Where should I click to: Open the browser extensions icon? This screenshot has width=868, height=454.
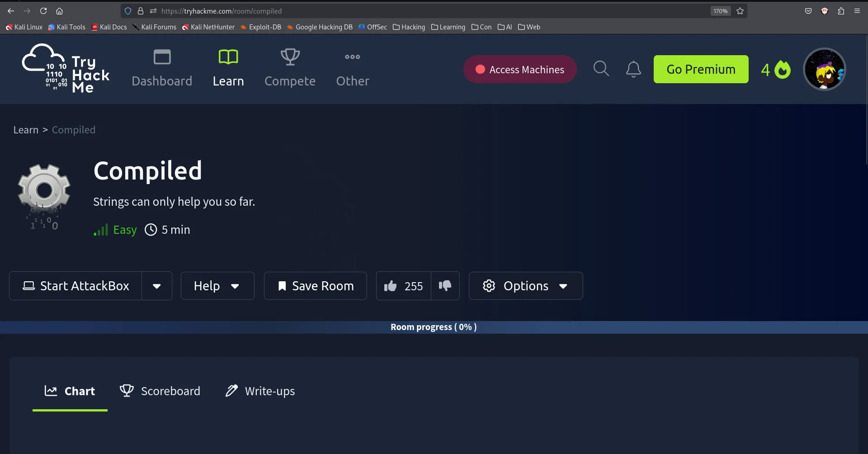(x=841, y=11)
